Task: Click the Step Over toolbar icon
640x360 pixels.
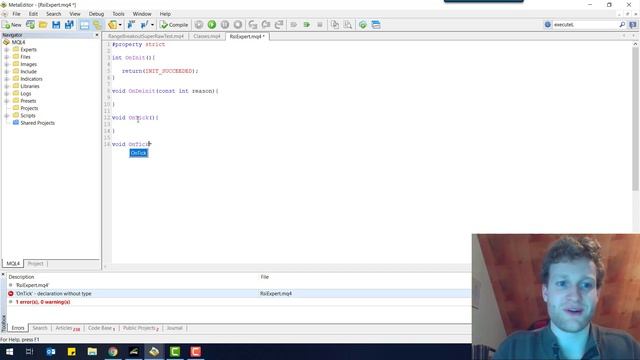Action: click(266, 25)
